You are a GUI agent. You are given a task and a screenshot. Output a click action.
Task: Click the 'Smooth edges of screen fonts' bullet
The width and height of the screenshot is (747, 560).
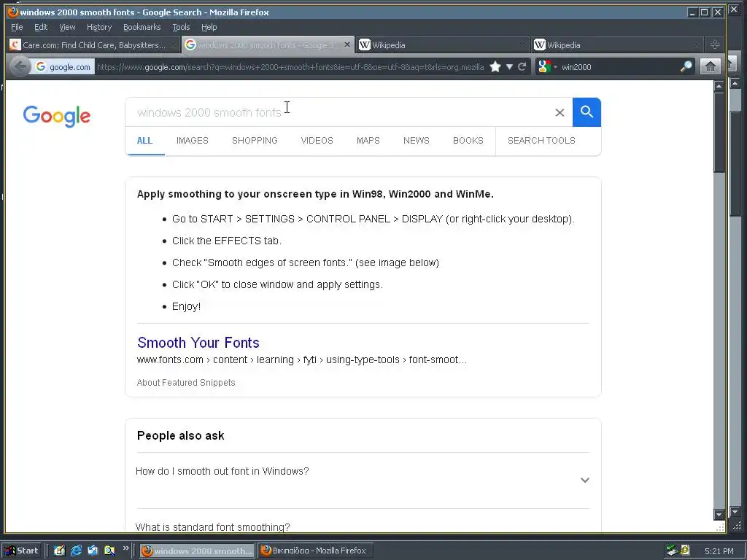click(x=306, y=262)
